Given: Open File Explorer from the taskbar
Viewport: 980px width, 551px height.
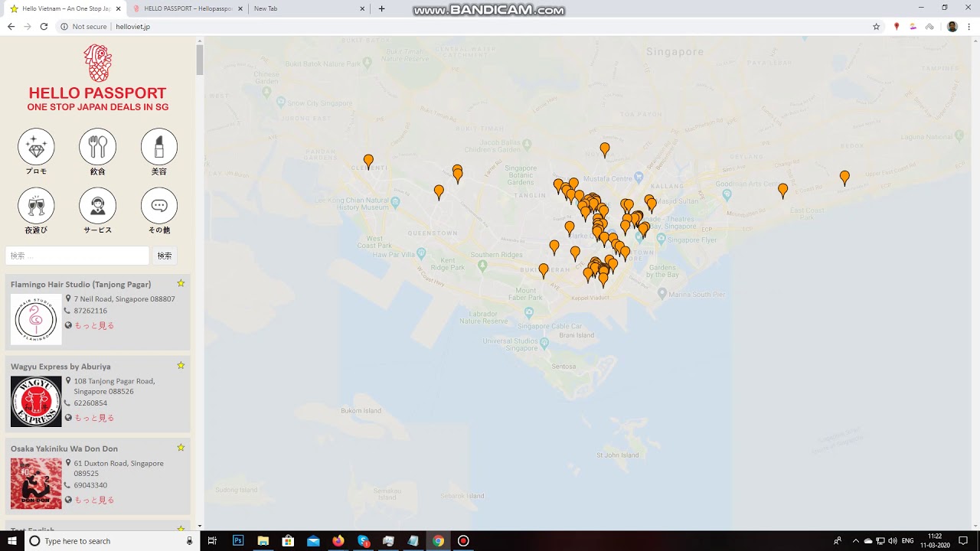Looking at the screenshot, I should click(263, 540).
